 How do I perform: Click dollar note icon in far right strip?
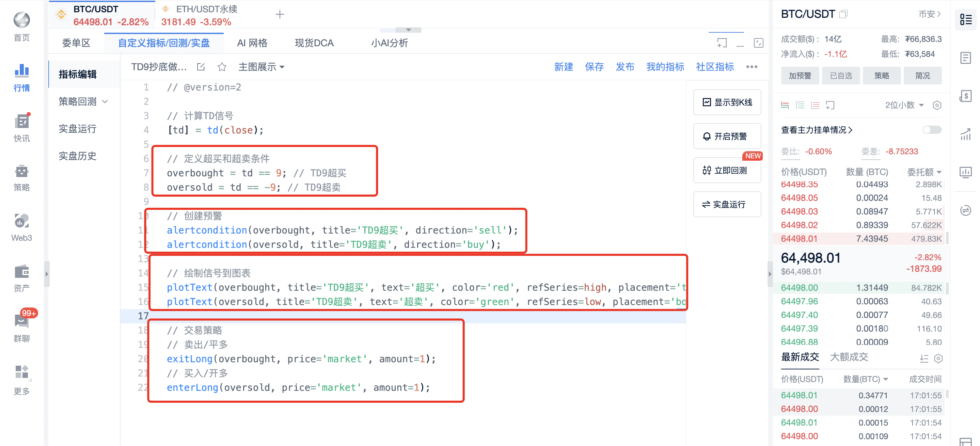[x=966, y=96]
